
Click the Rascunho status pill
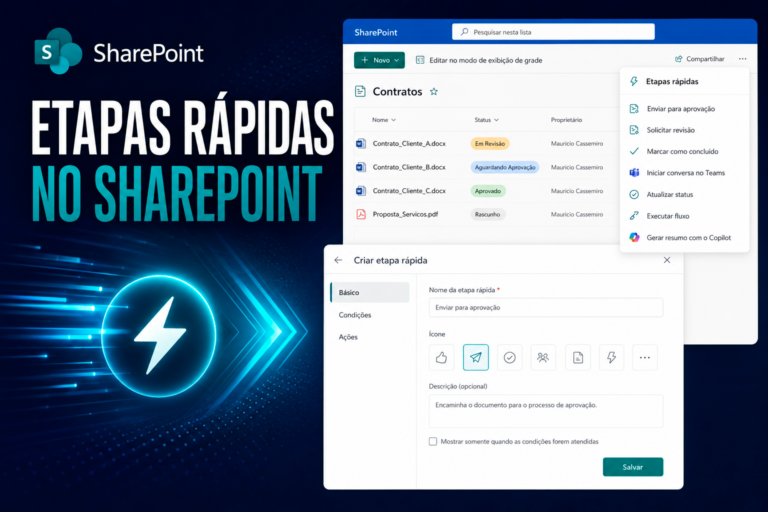pos(487,214)
